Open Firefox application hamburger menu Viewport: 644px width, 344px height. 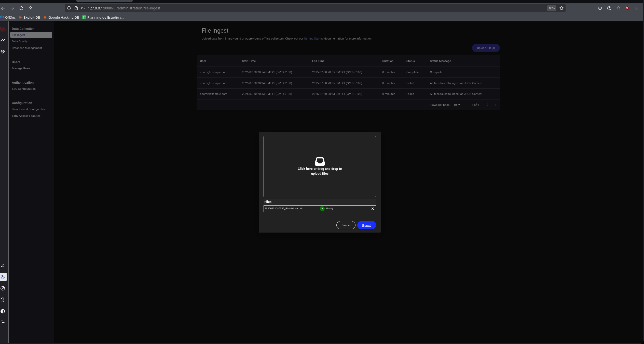636,8
